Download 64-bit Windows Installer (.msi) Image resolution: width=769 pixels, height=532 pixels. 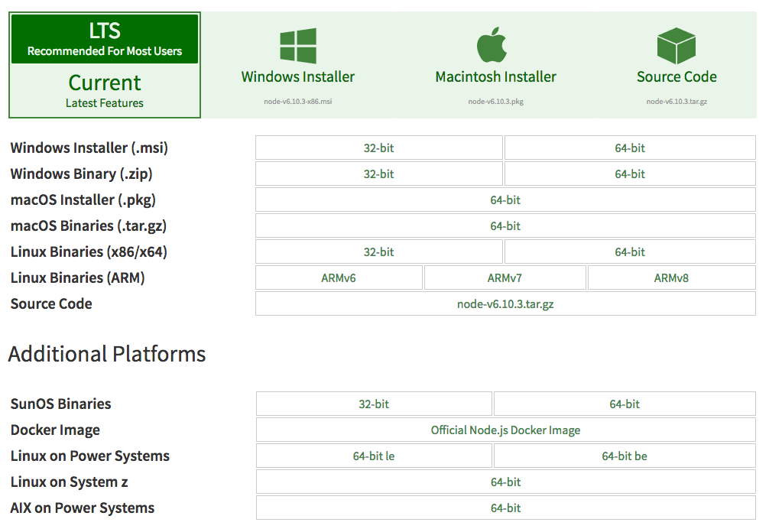tap(630, 148)
